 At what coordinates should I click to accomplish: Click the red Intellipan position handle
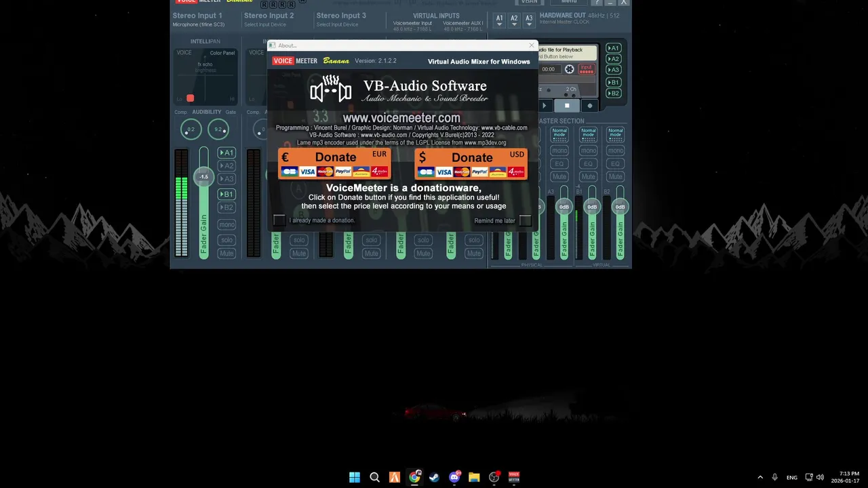point(190,98)
